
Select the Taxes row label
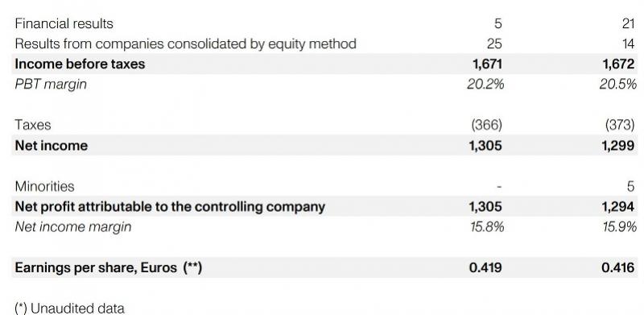coord(33,125)
